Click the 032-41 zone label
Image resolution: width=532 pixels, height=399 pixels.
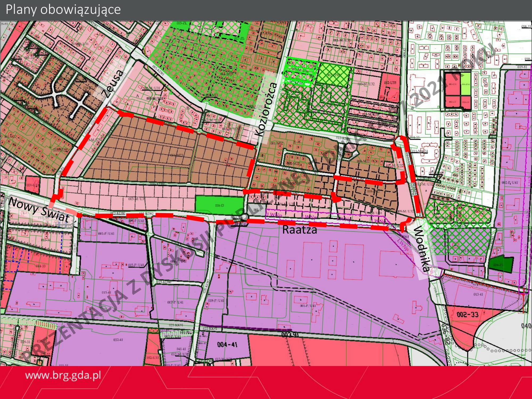pos(118,340)
